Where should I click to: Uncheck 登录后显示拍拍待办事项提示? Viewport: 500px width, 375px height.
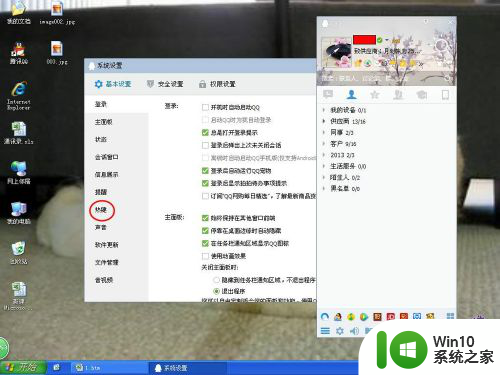click(x=205, y=183)
